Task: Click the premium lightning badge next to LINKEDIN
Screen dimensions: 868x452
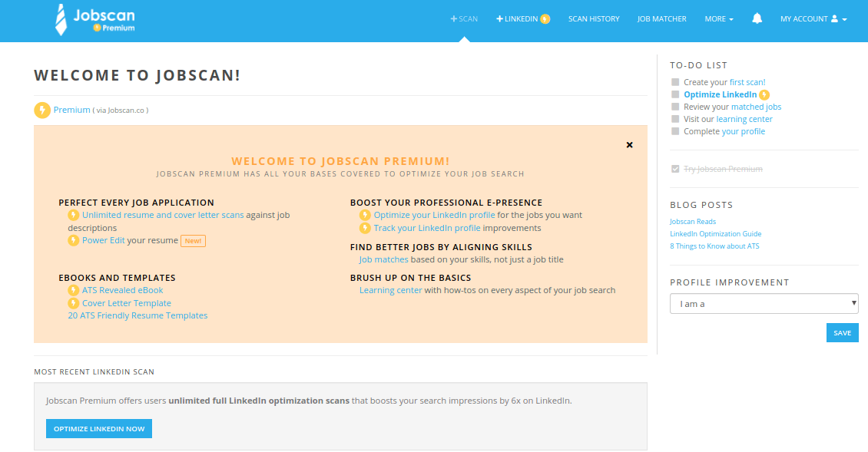Action: pyautogui.click(x=545, y=18)
